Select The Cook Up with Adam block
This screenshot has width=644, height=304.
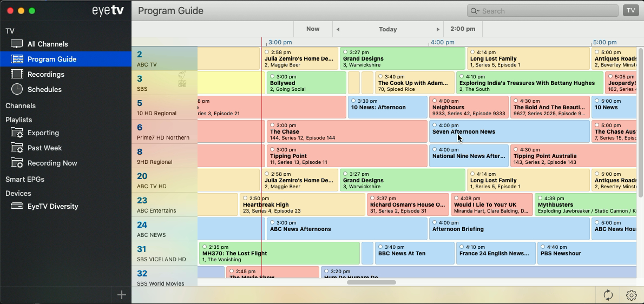point(415,83)
